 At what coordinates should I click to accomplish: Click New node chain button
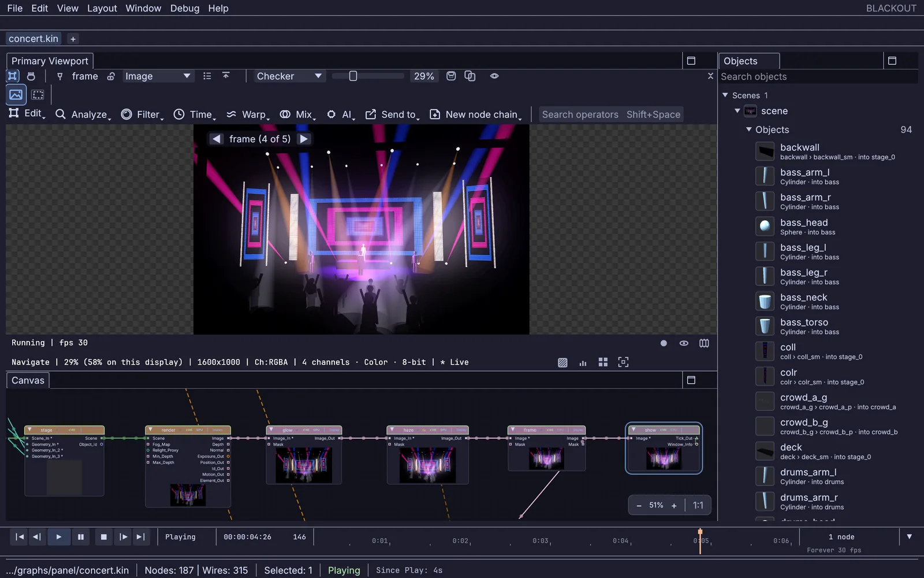pyautogui.click(x=476, y=114)
